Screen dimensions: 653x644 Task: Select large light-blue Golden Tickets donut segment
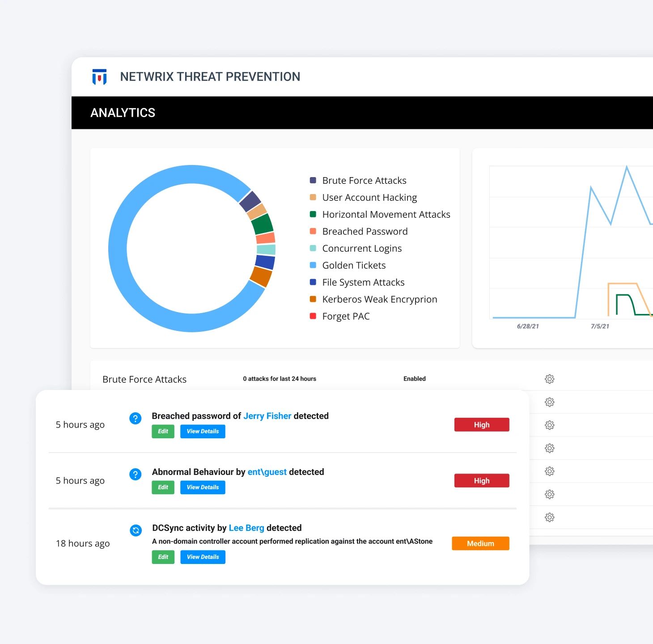coord(118,249)
